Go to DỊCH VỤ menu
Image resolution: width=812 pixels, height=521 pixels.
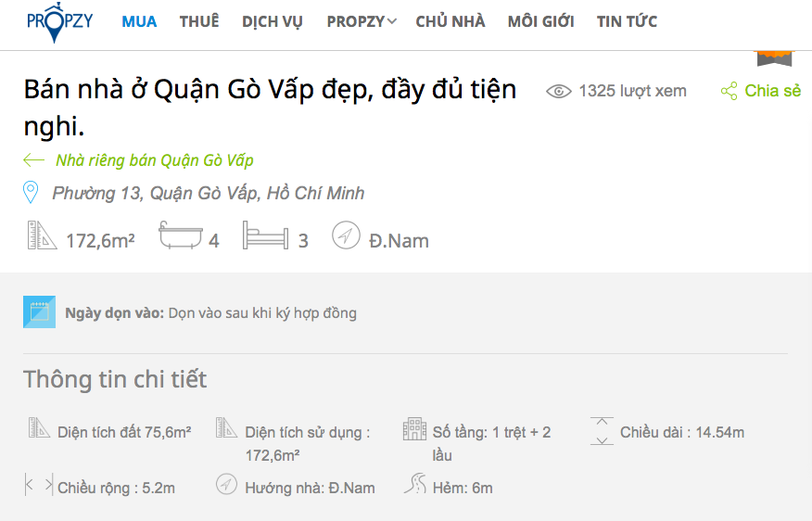coord(273,21)
